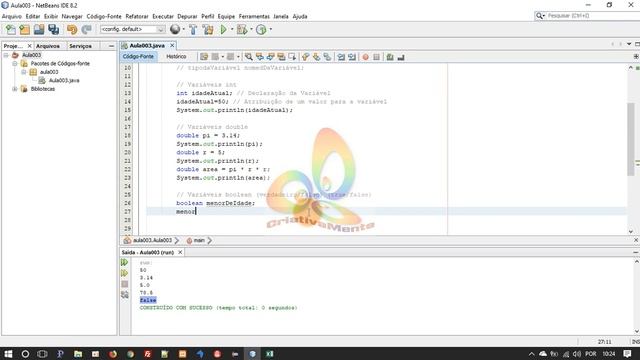Click the Clean and Build Project icon
The image size is (640, 360).
click(208, 29)
